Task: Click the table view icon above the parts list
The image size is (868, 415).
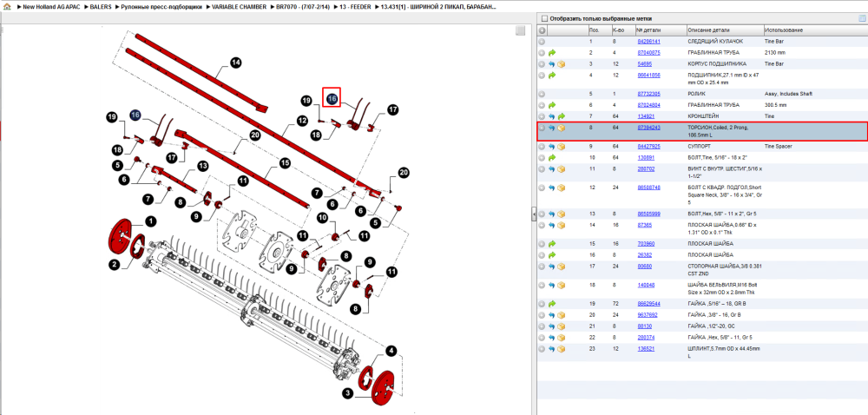Action: (861, 18)
